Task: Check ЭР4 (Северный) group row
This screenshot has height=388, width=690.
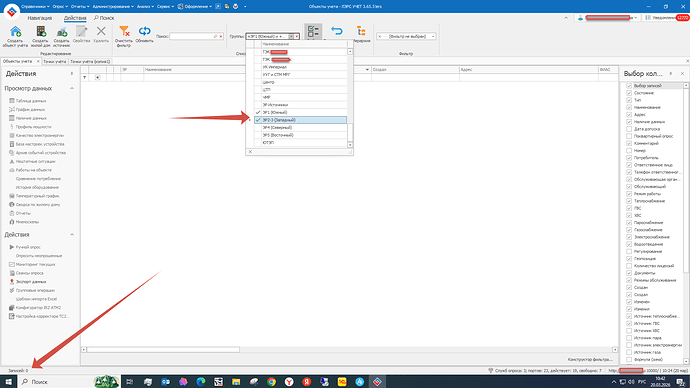Action: (x=301, y=128)
